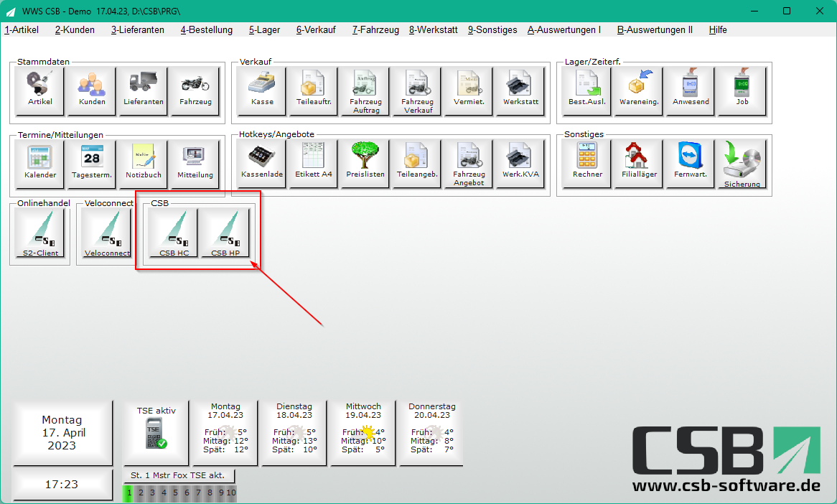Open the 2-Kunden menu
Image resolution: width=837 pixels, height=504 pixels.
(x=75, y=30)
